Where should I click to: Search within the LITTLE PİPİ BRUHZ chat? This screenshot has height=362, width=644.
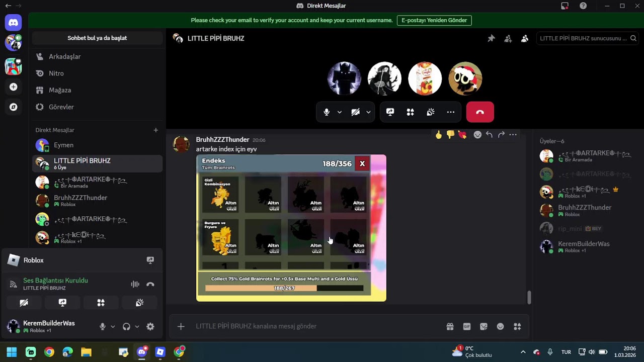(587, 38)
